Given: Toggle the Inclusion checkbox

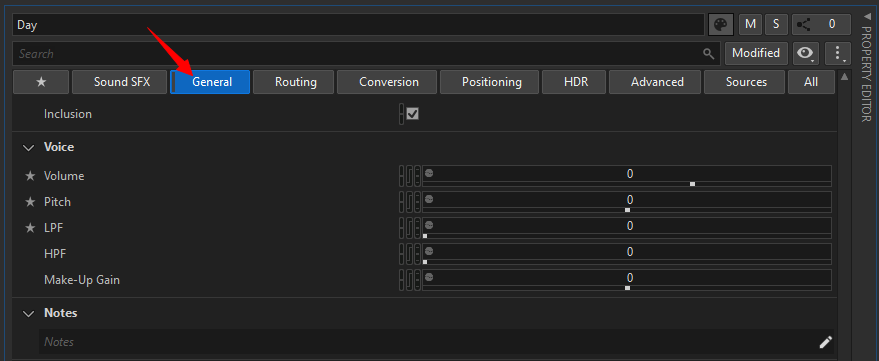Looking at the screenshot, I should 413,114.
